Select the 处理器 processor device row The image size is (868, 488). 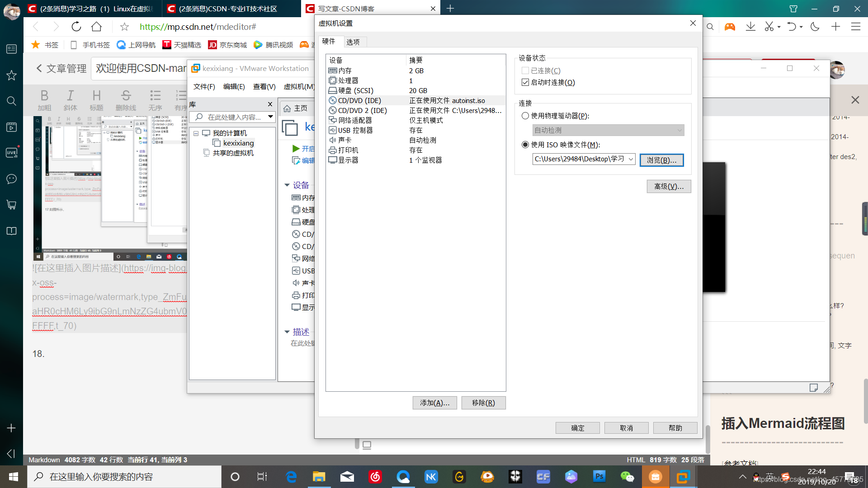[415, 80]
